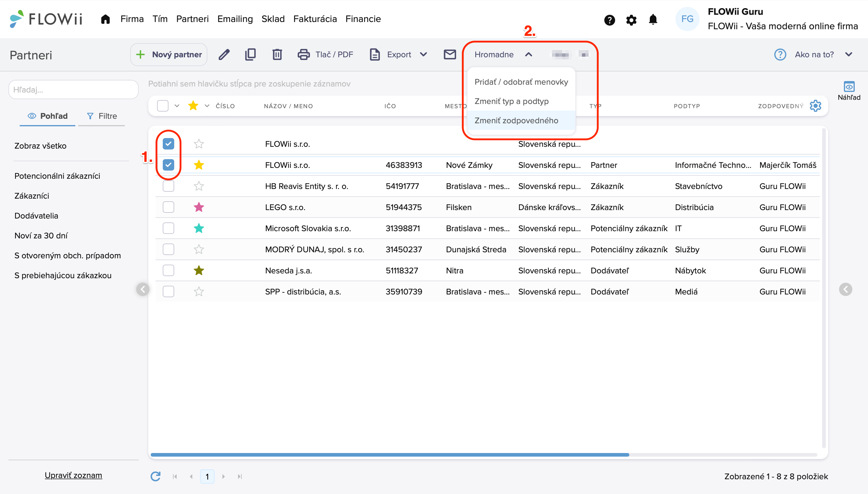Uncheck FLOWii s.r.o. 46383913 checkbox
868x494 pixels.
pyautogui.click(x=168, y=165)
